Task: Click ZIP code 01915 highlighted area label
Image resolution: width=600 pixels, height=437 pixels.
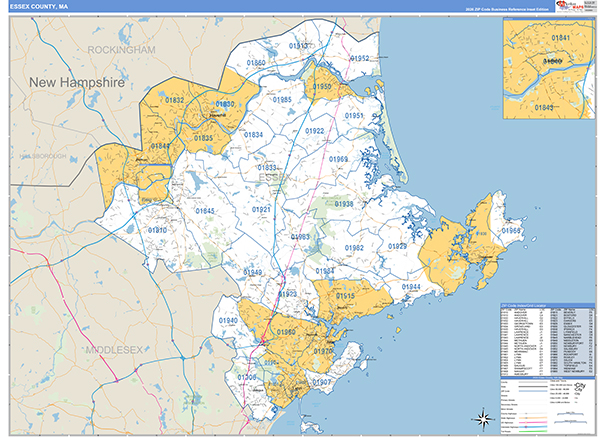Action: (x=345, y=297)
